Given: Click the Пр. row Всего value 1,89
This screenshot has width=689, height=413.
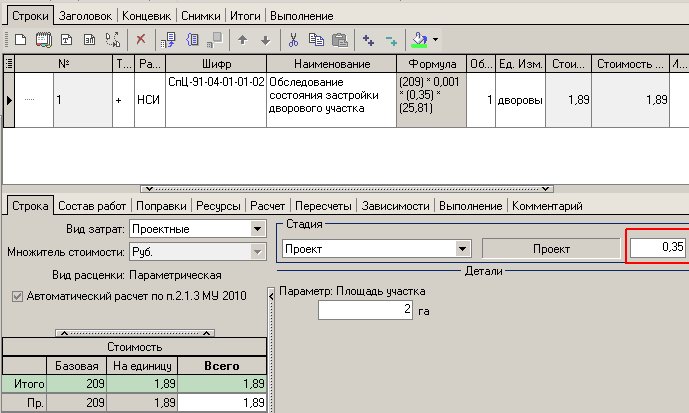Looking at the screenshot, I should coord(222,402).
